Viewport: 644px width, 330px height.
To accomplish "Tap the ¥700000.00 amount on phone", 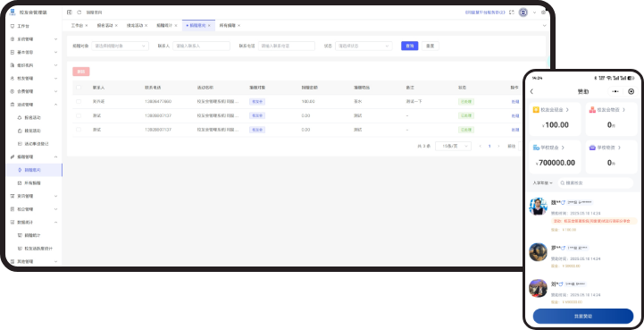I will (556, 163).
